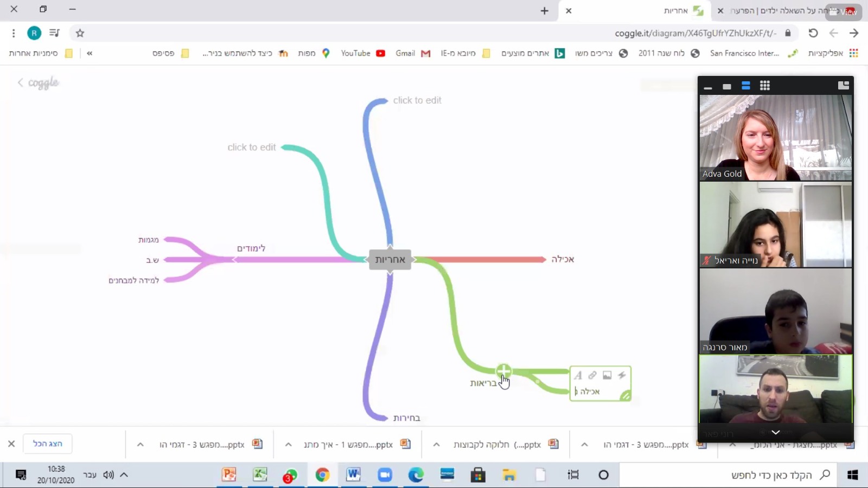This screenshot has height=488, width=868.
Task: Open Microsoft Edge from the taskbar
Action: coord(416,475)
